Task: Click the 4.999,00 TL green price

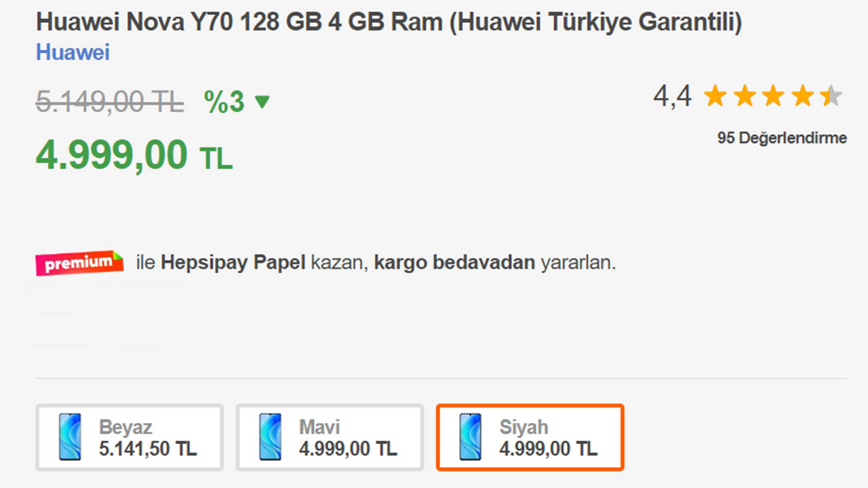Action: coord(134,155)
